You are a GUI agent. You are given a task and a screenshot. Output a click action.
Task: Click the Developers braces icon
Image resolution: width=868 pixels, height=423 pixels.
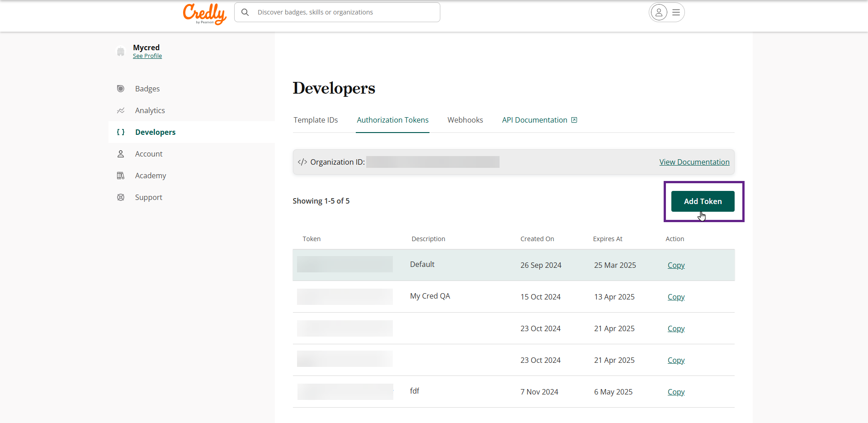(x=121, y=132)
